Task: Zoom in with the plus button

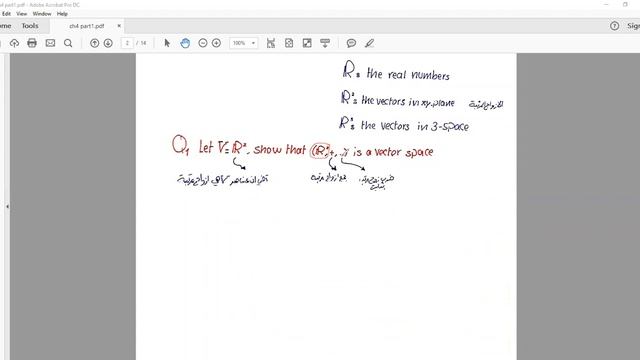Action: (216, 43)
